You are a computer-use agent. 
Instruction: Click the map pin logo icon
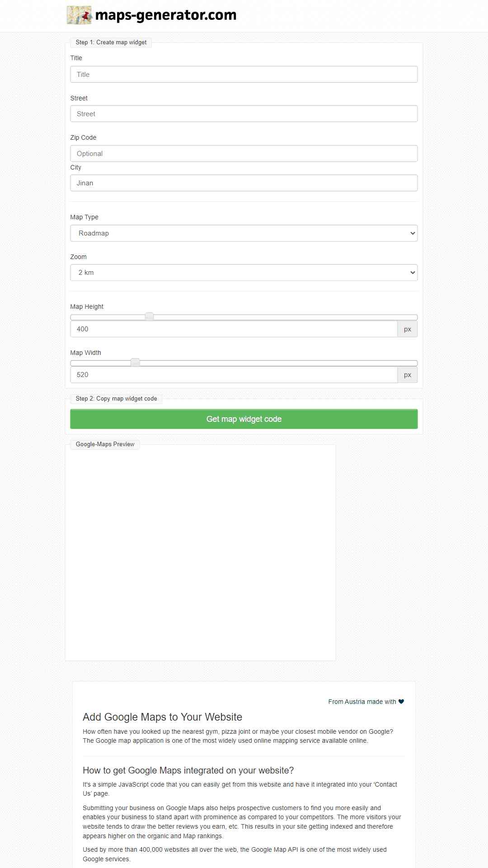pos(79,15)
